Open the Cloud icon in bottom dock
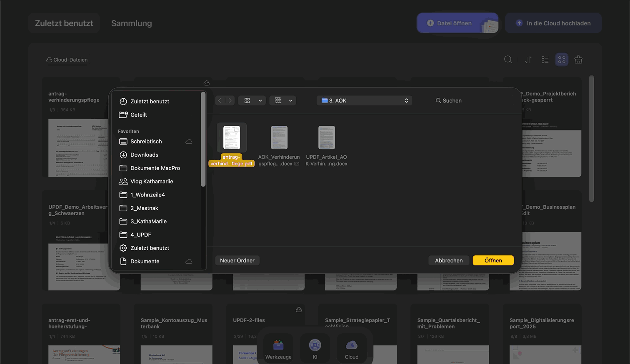This screenshot has width=630, height=364. (352, 349)
